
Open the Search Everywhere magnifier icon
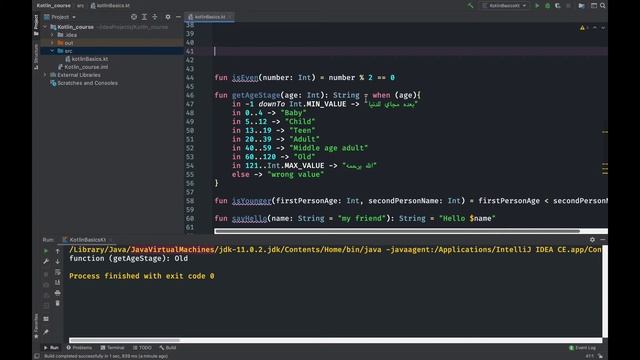click(x=602, y=6)
